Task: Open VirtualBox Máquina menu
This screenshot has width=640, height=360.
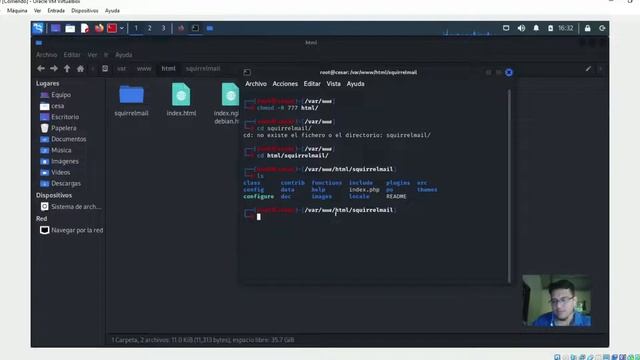Action: [x=17, y=11]
